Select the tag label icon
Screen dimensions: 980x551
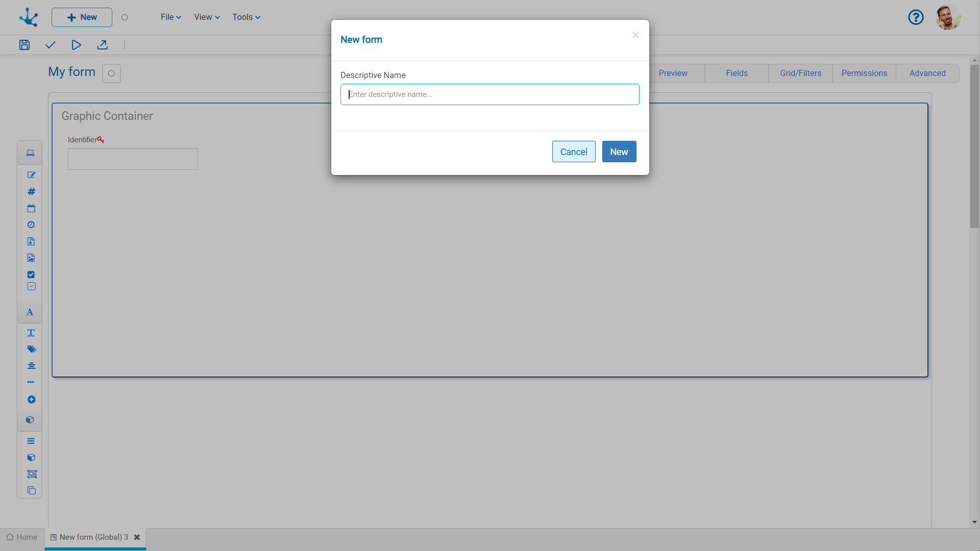click(31, 349)
